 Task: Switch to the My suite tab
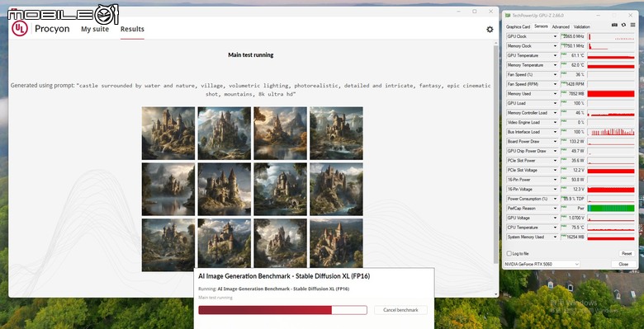95,29
